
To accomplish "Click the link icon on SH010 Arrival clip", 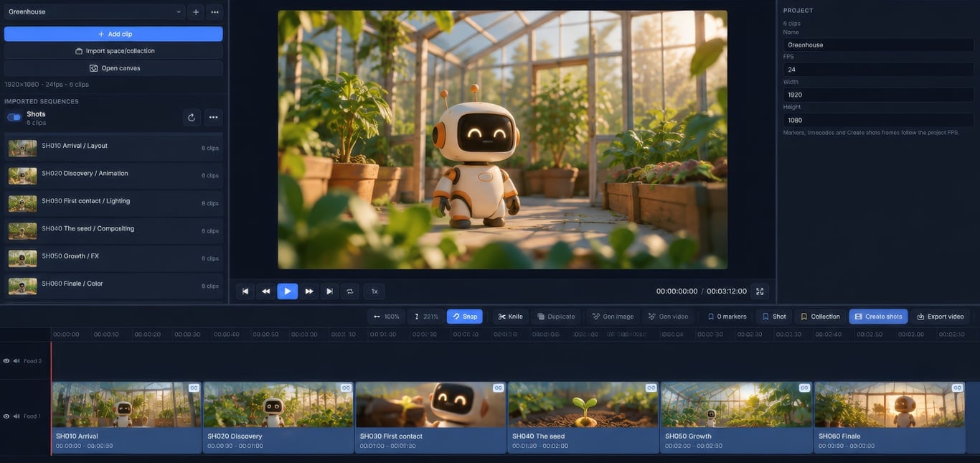I will coord(193,388).
